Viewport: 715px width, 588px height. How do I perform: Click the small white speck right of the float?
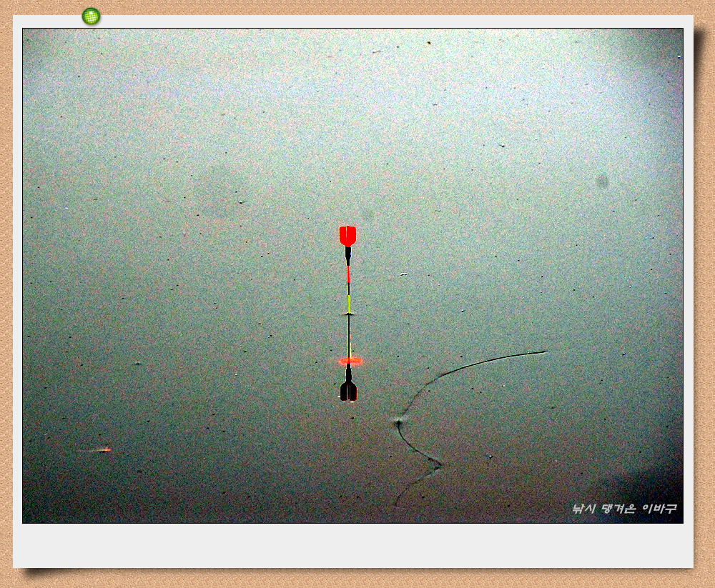pyautogui.click(x=403, y=274)
